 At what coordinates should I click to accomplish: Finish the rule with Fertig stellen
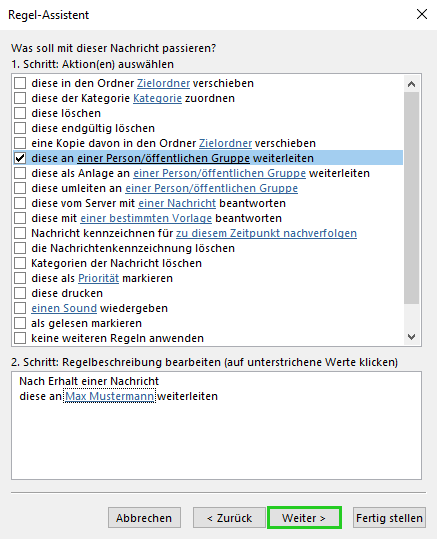point(389,518)
